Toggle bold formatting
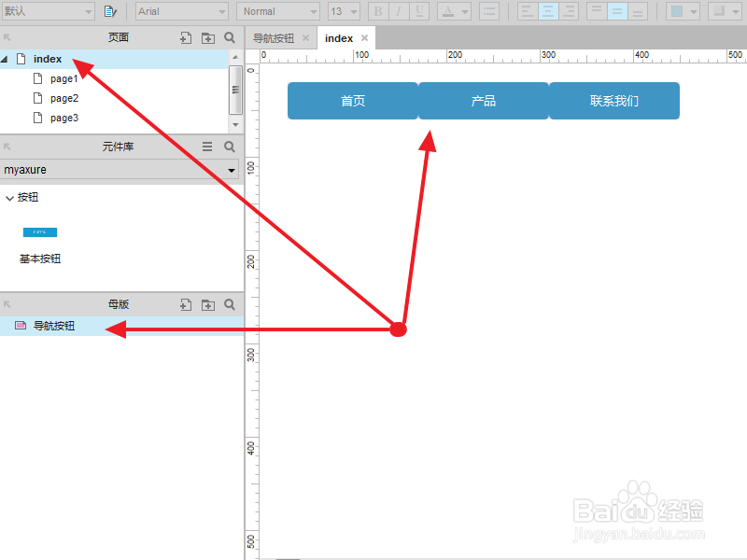Image resolution: width=747 pixels, height=560 pixels. 378,11
